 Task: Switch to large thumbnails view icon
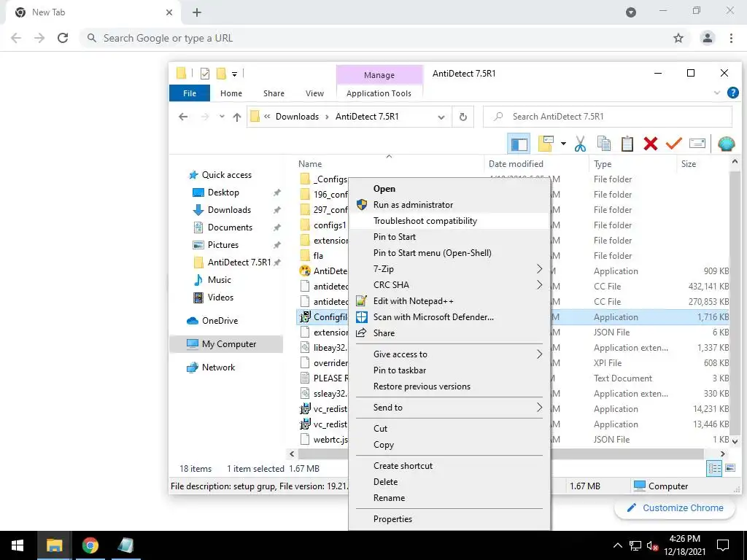tap(730, 469)
